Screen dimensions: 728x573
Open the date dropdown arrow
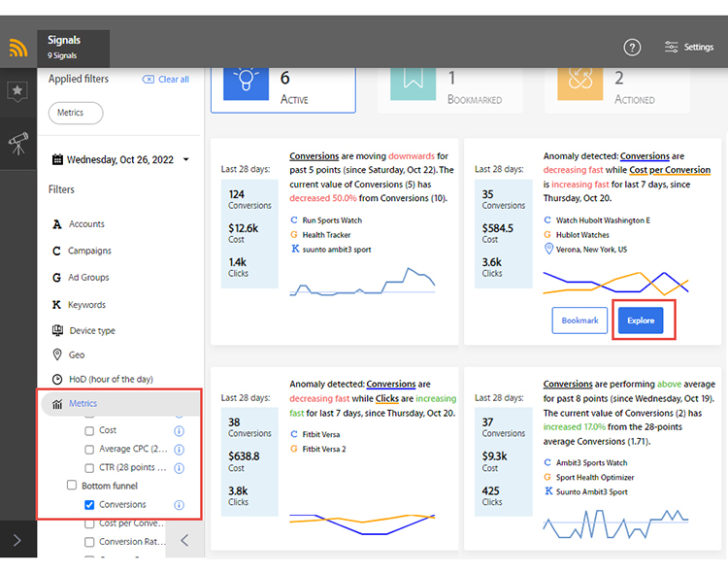coord(186,159)
